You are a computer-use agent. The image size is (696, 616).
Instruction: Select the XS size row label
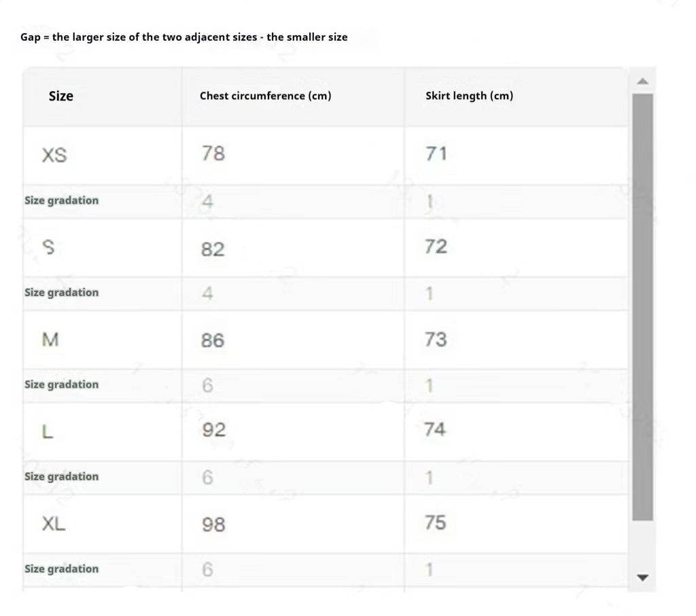54,156
